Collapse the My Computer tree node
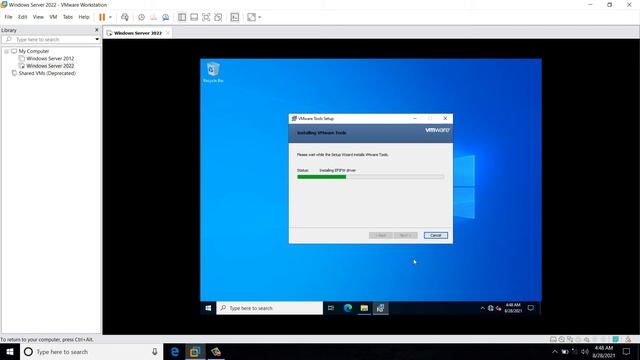640x360 pixels. (7, 51)
